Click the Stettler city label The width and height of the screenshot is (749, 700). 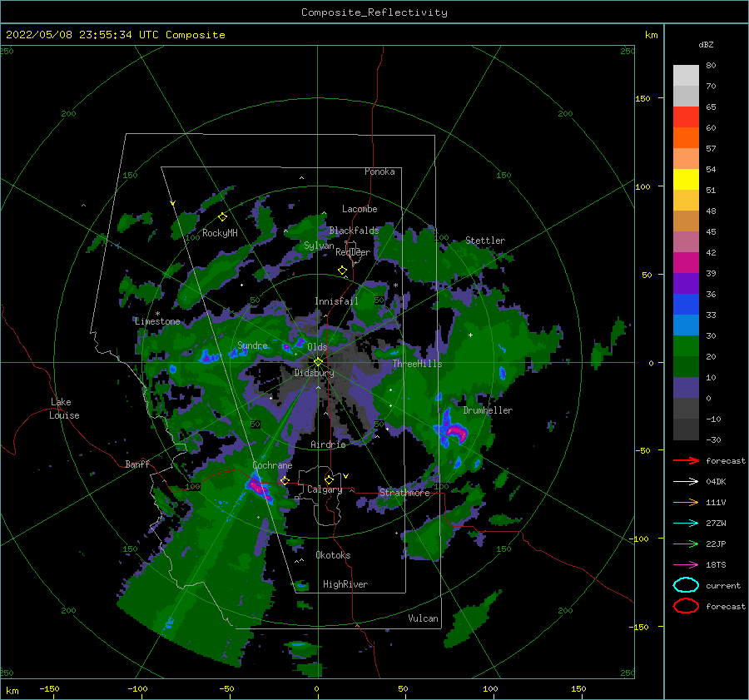485,241
